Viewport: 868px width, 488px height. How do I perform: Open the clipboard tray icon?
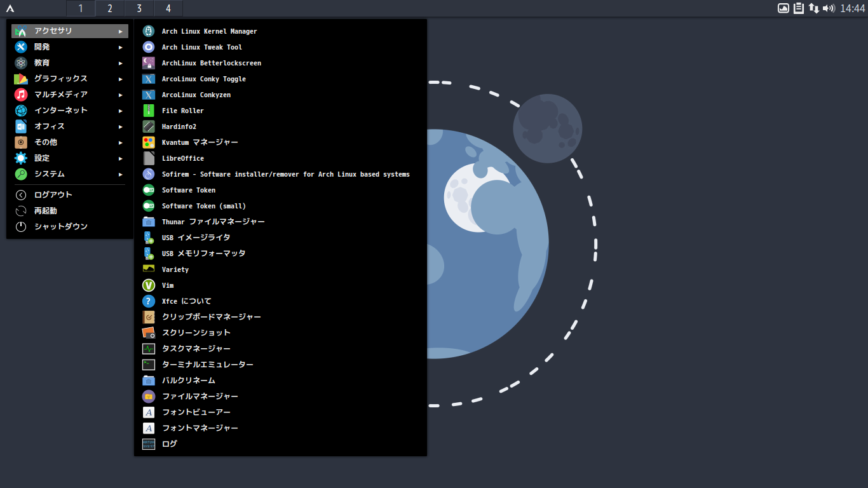click(799, 8)
